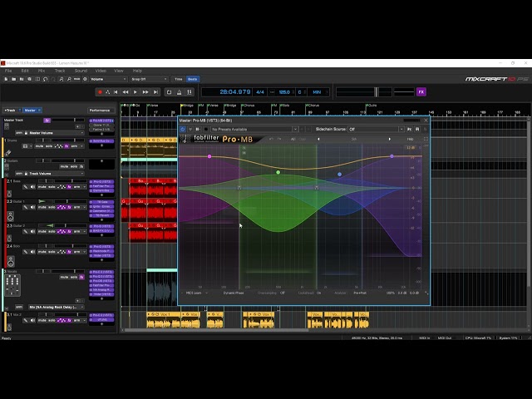Click the Performance button

click(101, 111)
